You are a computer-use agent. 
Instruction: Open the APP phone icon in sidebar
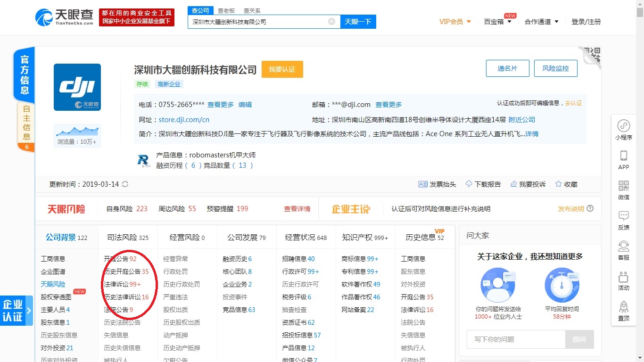pyautogui.click(x=624, y=160)
